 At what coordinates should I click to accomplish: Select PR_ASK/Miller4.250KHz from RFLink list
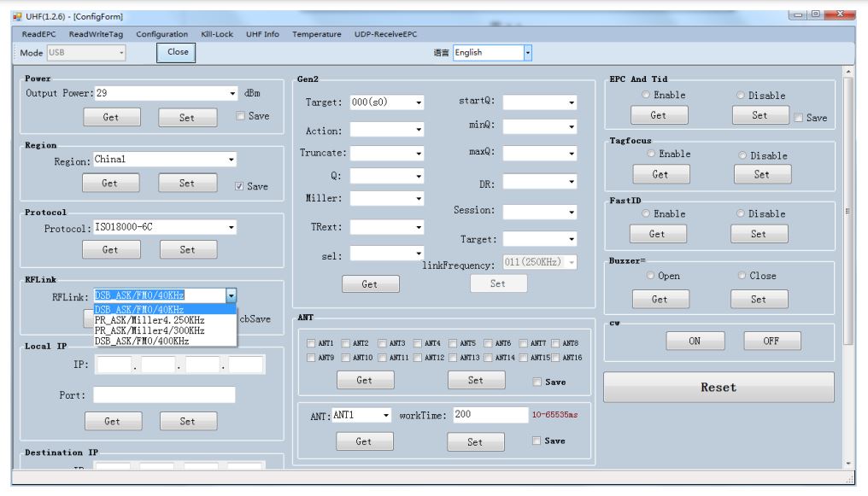coord(150,320)
